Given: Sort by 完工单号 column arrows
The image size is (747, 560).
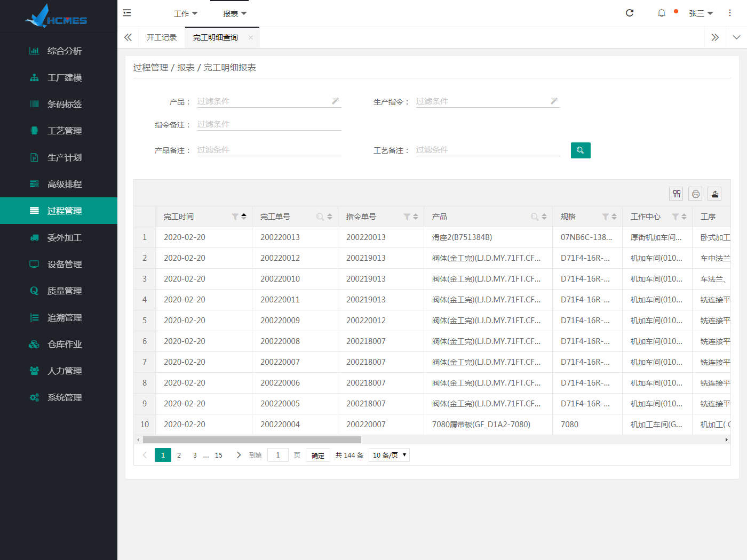Looking at the screenshot, I should tap(330, 217).
